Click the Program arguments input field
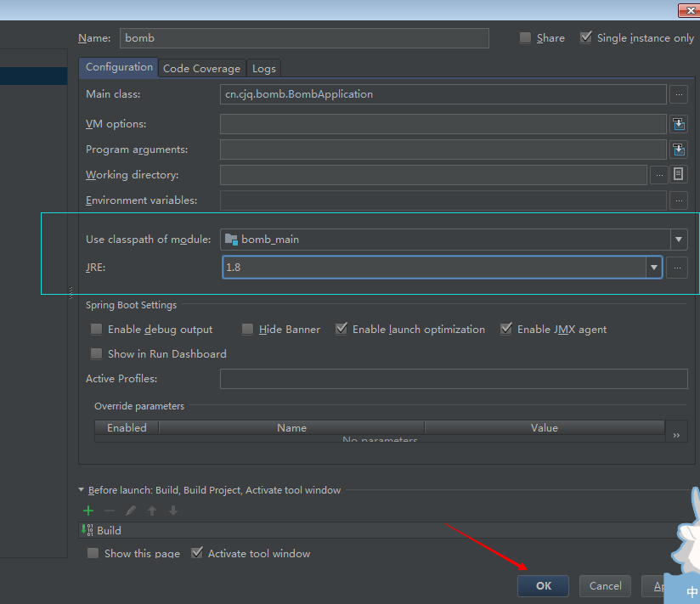The image size is (700, 604). click(443, 150)
